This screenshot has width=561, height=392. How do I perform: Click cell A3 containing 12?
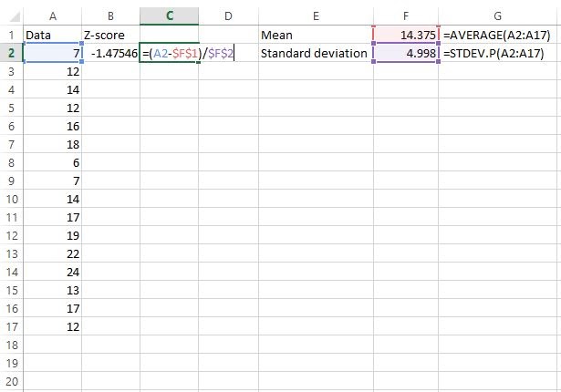(x=53, y=71)
